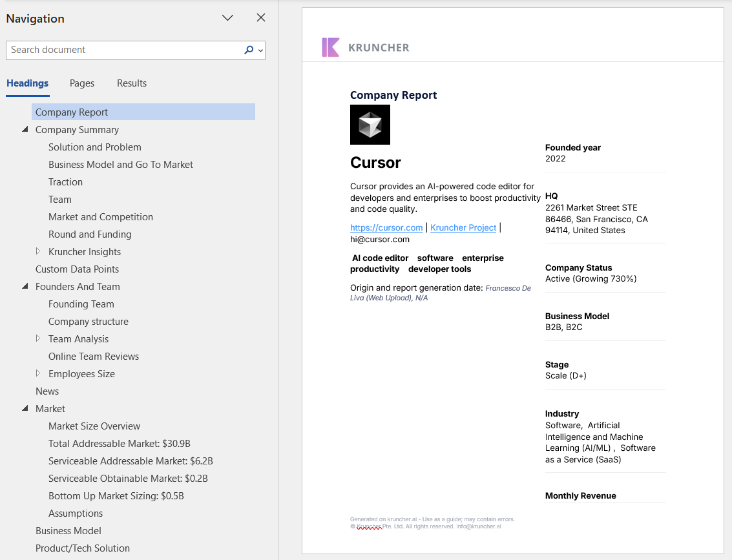This screenshot has width=732, height=560.
Task: Click the misspelled Kruncher word in footer
Action: pos(369,526)
